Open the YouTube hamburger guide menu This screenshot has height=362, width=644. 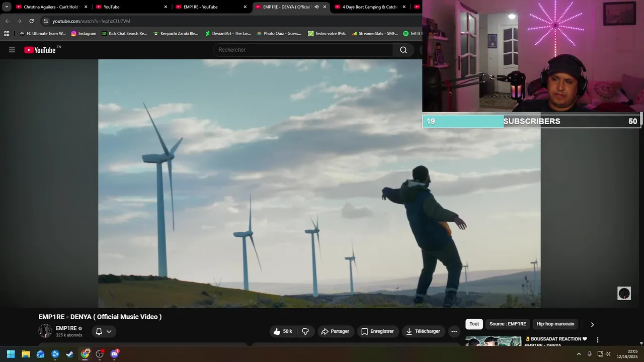click(12, 50)
